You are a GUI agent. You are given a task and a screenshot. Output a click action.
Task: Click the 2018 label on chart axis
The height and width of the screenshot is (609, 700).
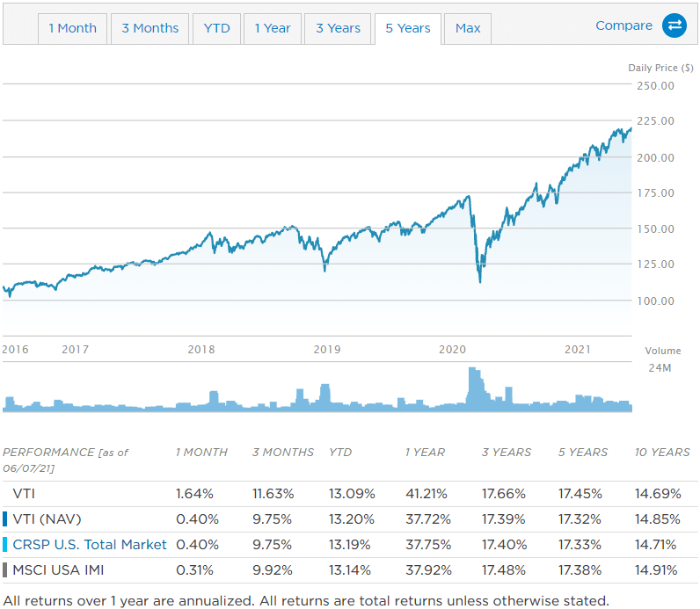click(201, 350)
